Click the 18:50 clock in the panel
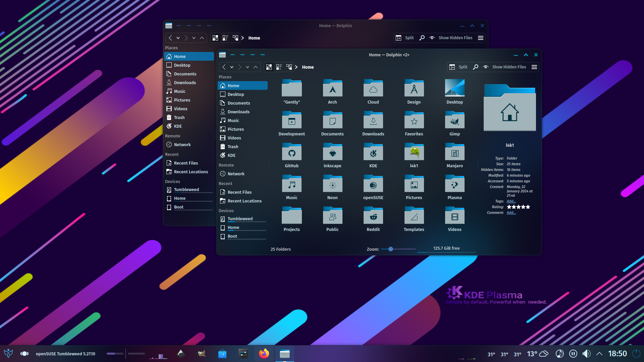 pyautogui.click(x=617, y=354)
